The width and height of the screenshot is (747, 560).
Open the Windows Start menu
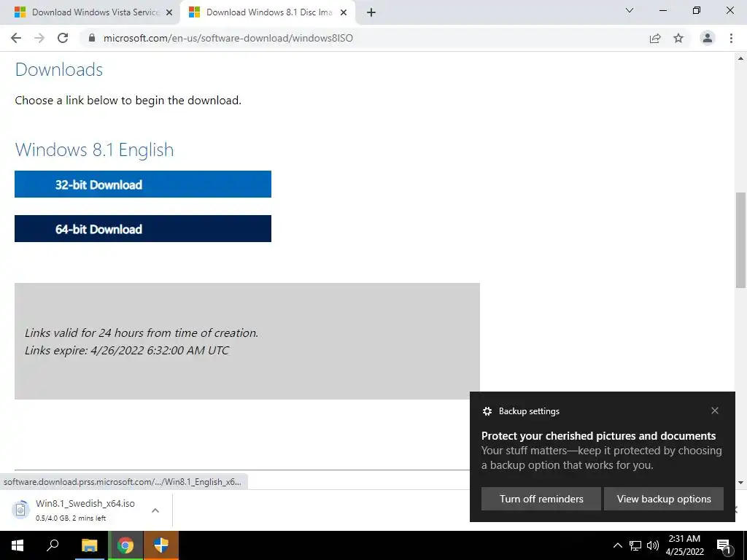point(18,545)
